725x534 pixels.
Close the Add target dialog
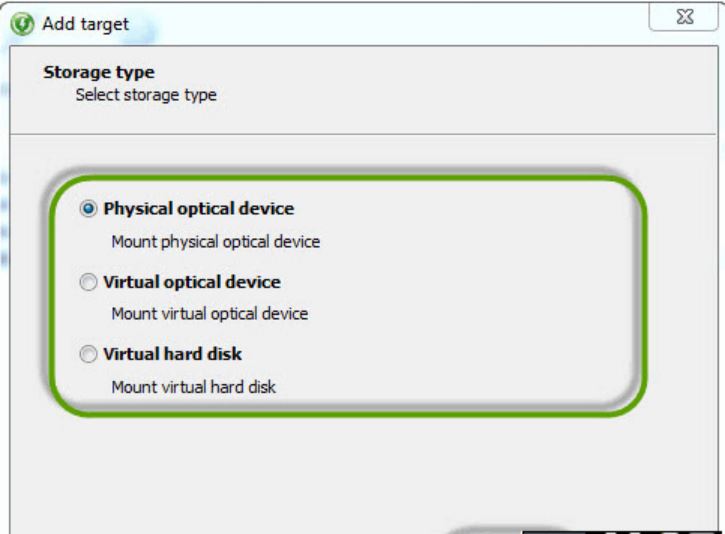point(683,17)
